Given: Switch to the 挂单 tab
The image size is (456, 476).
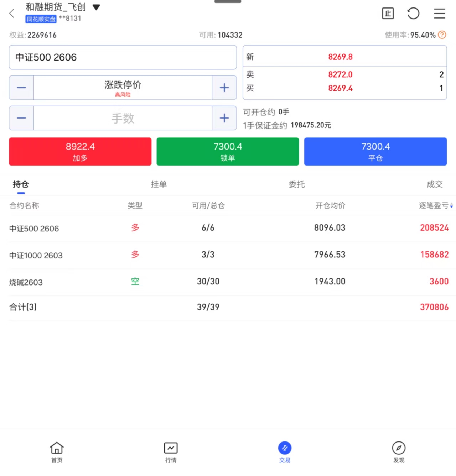Looking at the screenshot, I should [x=159, y=184].
